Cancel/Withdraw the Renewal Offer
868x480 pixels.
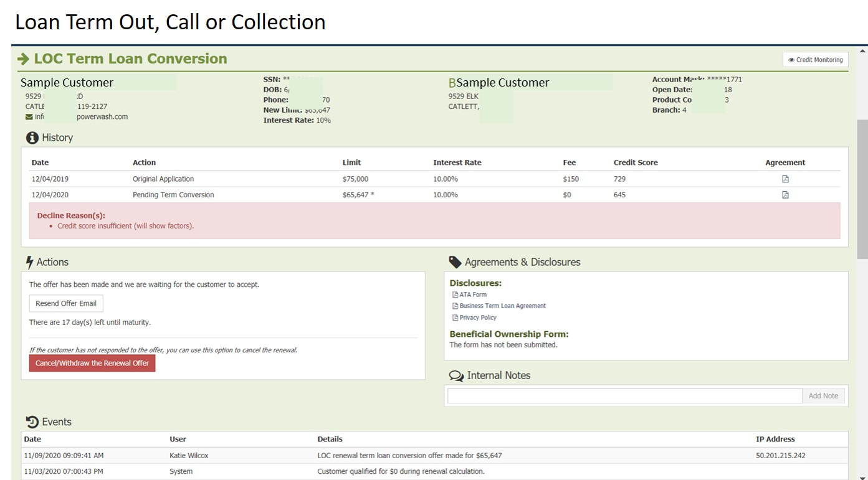click(92, 363)
